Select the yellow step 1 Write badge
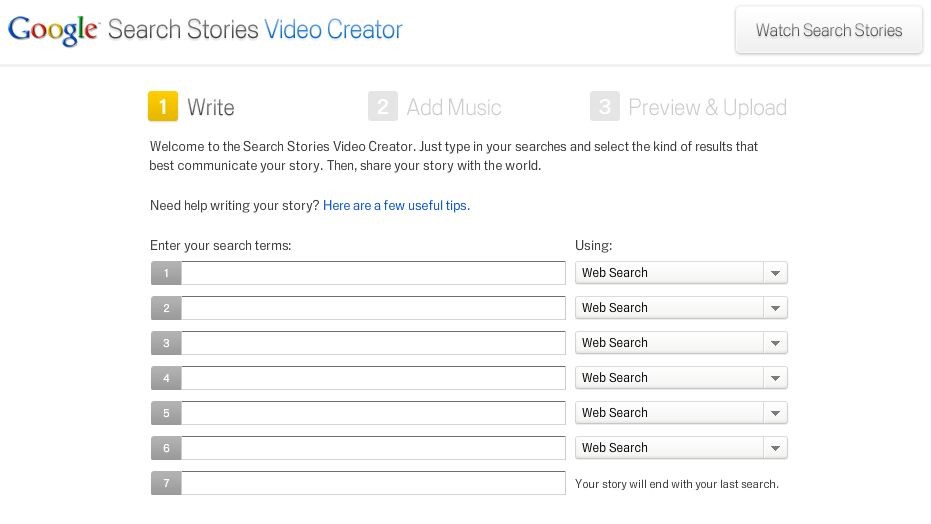 click(x=163, y=106)
